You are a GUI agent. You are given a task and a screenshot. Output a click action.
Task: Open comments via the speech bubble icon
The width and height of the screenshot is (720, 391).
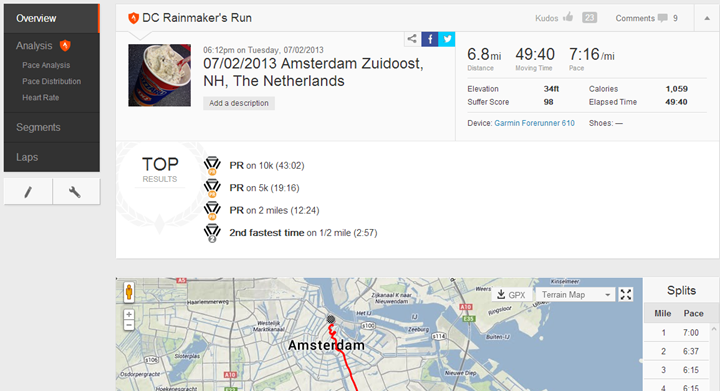(662, 18)
